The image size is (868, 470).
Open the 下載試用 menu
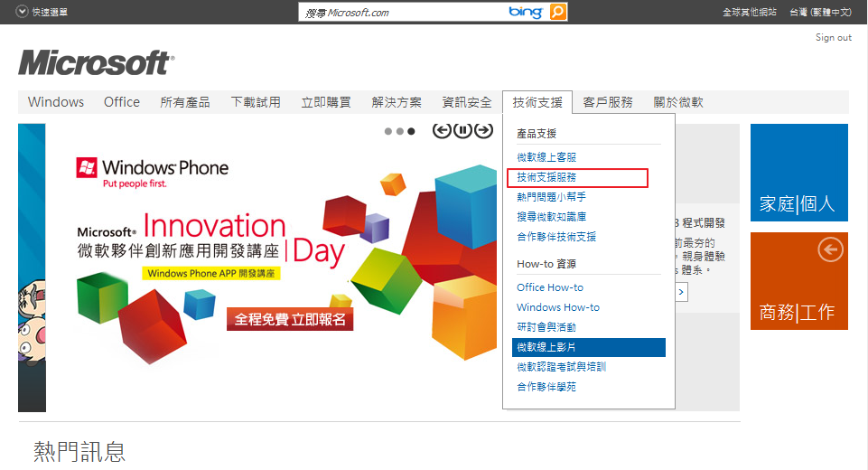256,102
